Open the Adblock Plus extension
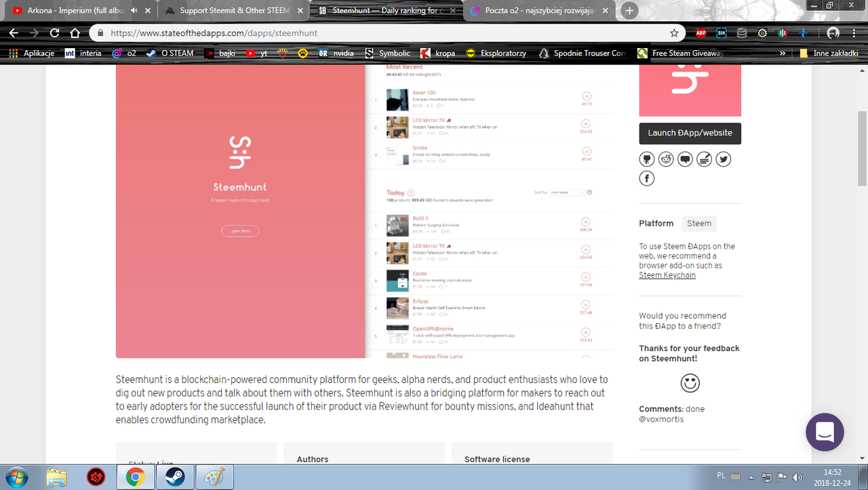 701,33
